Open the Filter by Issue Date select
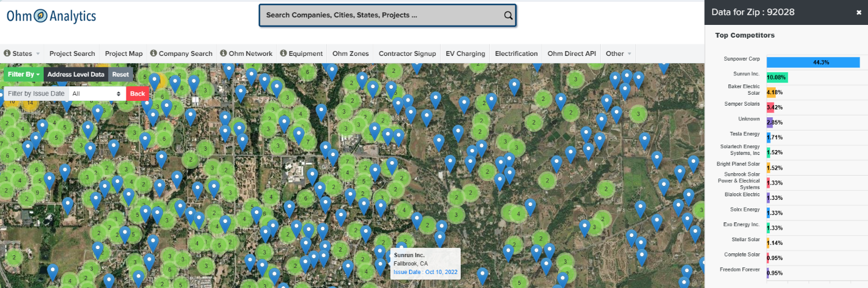The height and width of the screenshot is (288, 868). (x=96, y=94)
